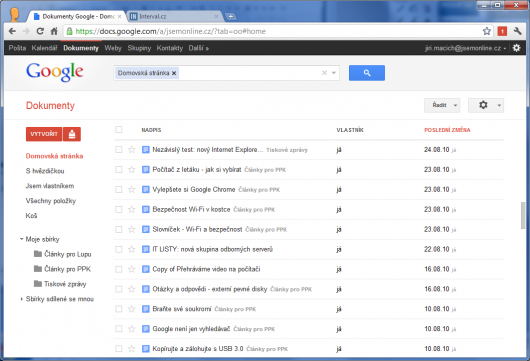Screen dimensions: 530x361
Task: Check the Bezpečnost Wi-Fi v kostce checkbox
Action: 119,209
